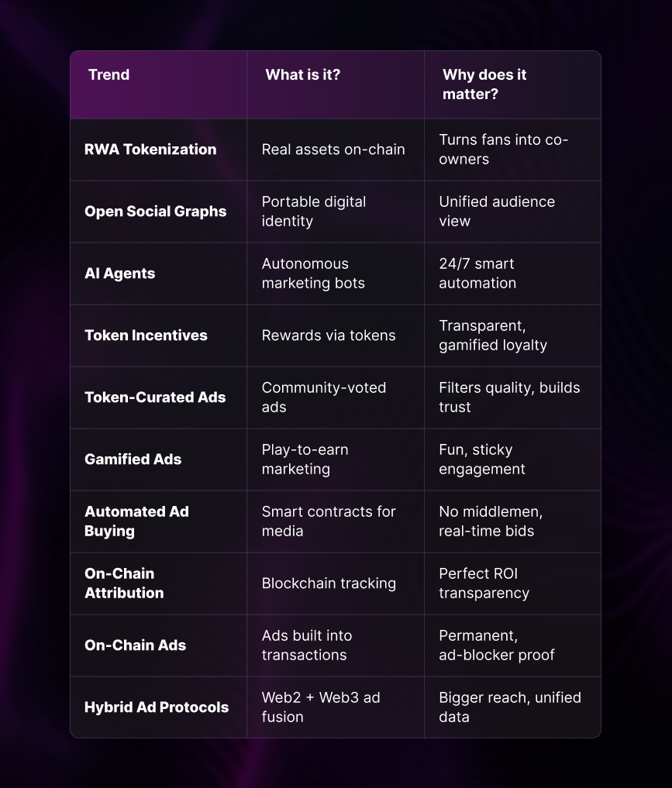Screen dimensions: 672x788
Task: Click the "Permanent, ad-blocker proof" cell
Action: pos(497,645)
